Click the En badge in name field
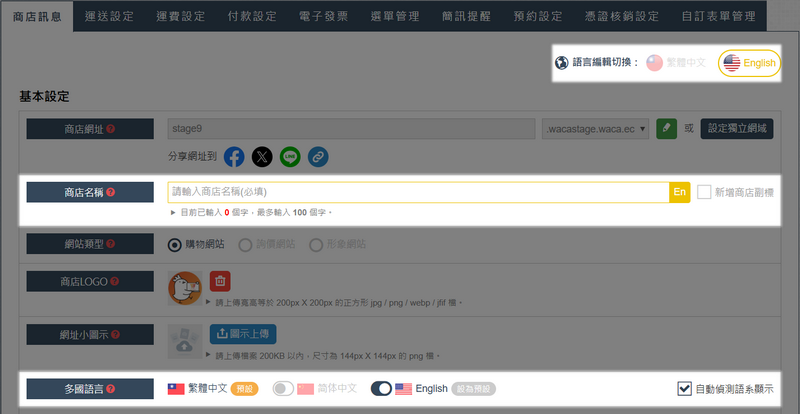Viewport: 800px width, 414px height. (680, 192)
